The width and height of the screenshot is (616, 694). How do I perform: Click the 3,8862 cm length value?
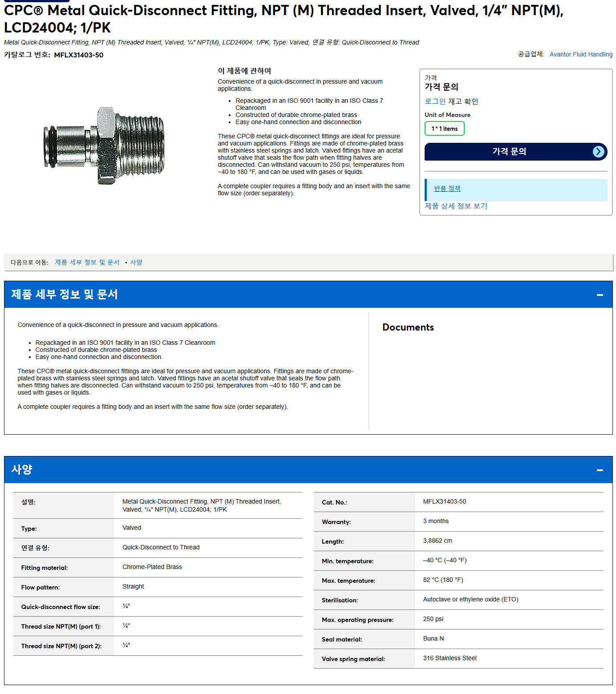click(438, 541)
